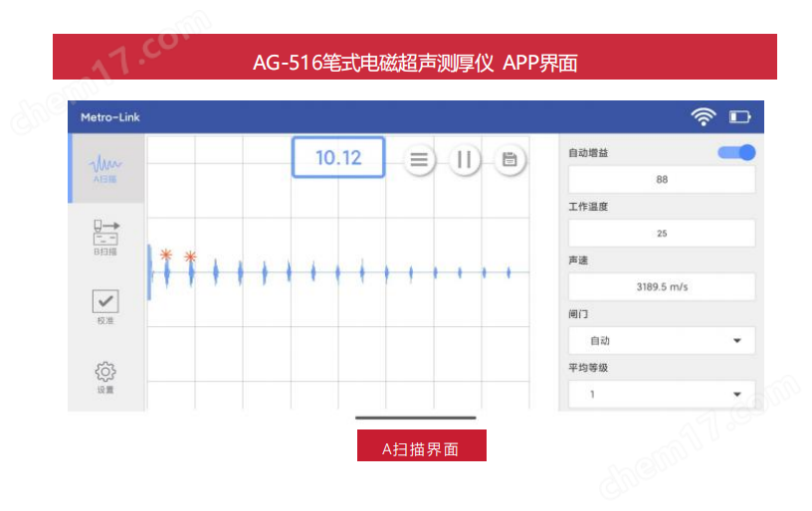Viewport: 812px width, 511px height.
Task: Open the calibration checkmark page
Action: 105,306
